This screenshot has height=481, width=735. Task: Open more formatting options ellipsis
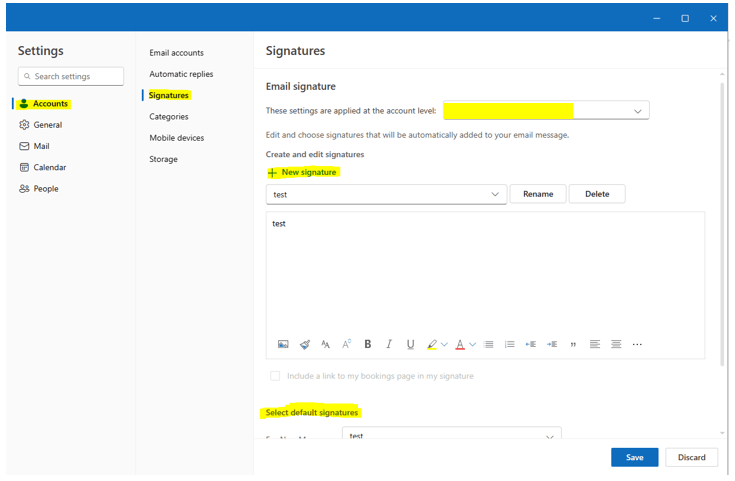click(x=637, y=345)
